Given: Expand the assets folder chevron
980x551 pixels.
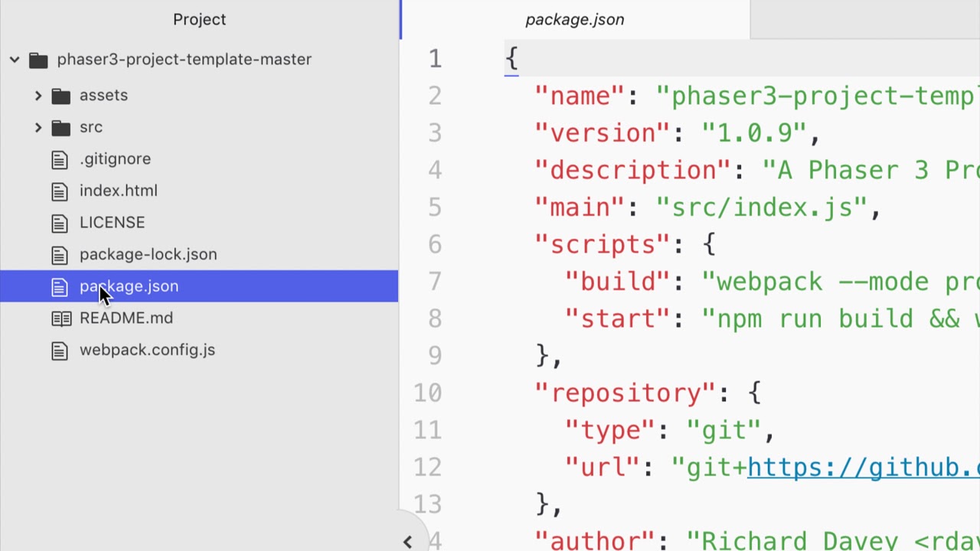Looking at the screenshot, I should click(38, 96).
